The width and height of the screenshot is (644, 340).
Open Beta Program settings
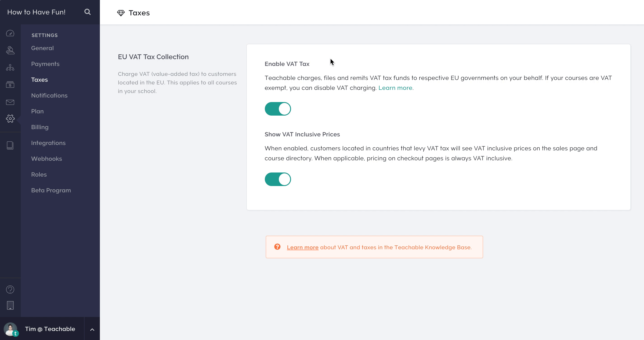51,190
